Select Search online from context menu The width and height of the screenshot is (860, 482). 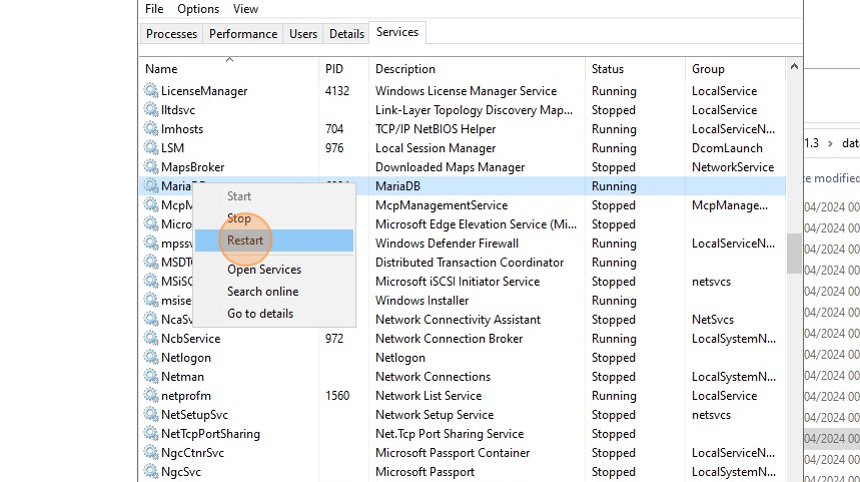262,291
